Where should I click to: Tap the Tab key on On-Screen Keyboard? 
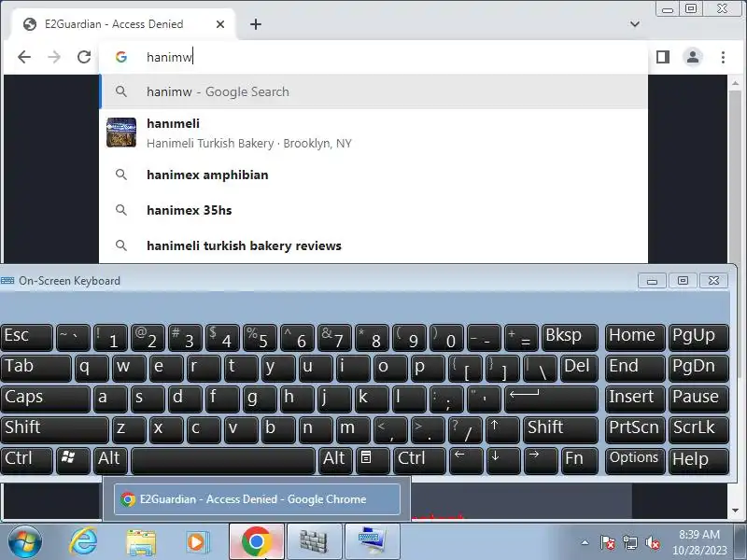point(35,368)
